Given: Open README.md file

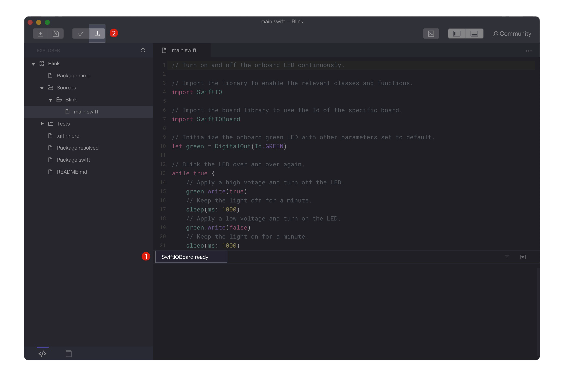Looking at the screenshot, I should pyautogui.click(x=72, y=172).
